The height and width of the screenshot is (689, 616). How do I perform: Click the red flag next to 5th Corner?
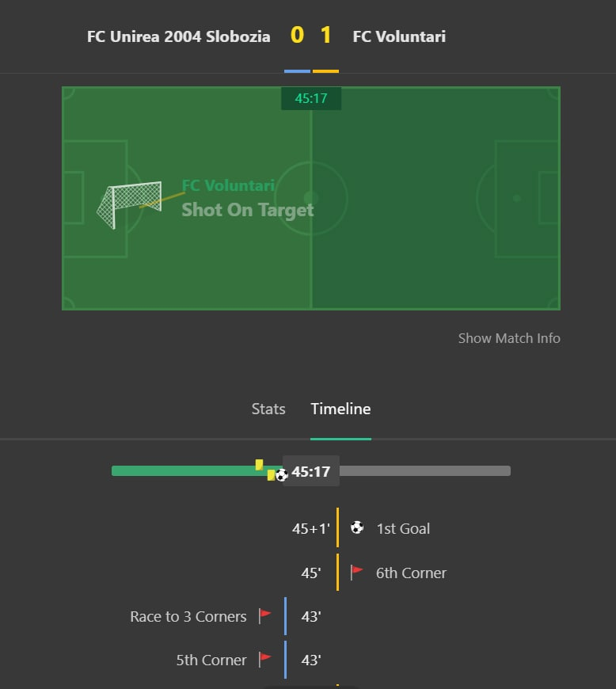click(x=265, y=659)
